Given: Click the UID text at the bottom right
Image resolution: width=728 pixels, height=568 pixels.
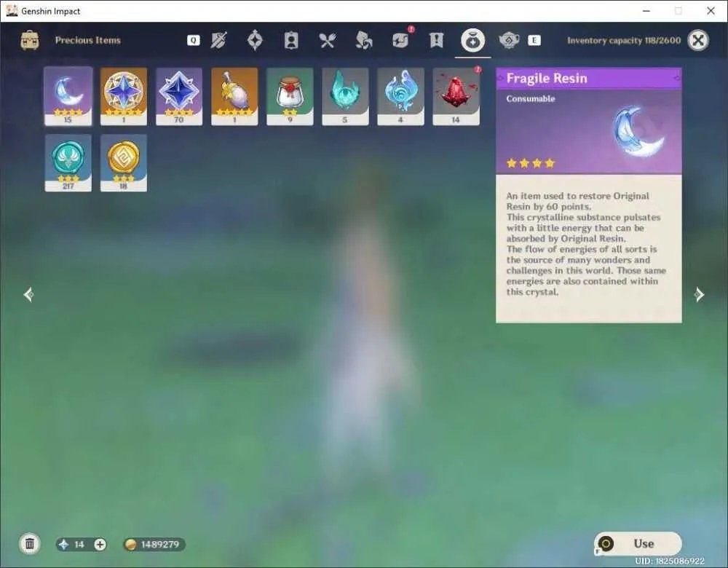Looking at the screenshot, I should coord(670,561).
